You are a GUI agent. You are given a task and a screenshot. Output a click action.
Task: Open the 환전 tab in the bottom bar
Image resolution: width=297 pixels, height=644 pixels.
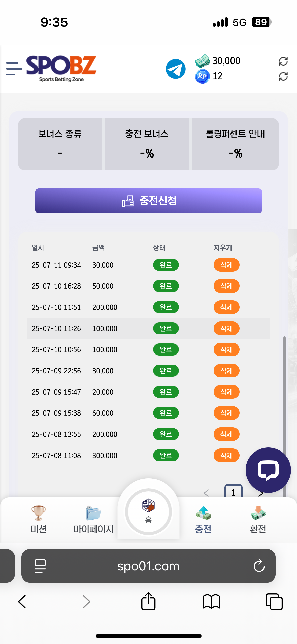pyautogui.click(x=258, y=520)
